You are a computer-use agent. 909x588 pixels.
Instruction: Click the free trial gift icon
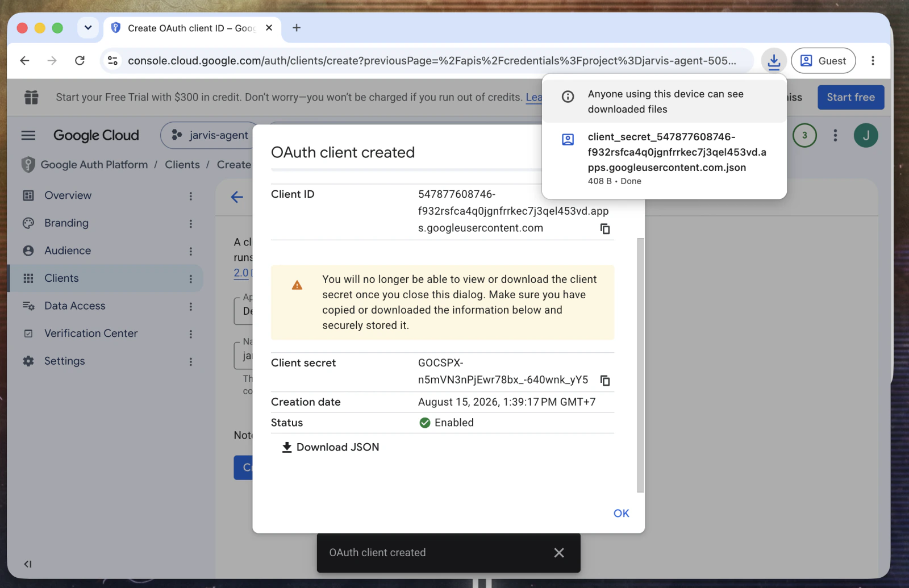point(31,97)
